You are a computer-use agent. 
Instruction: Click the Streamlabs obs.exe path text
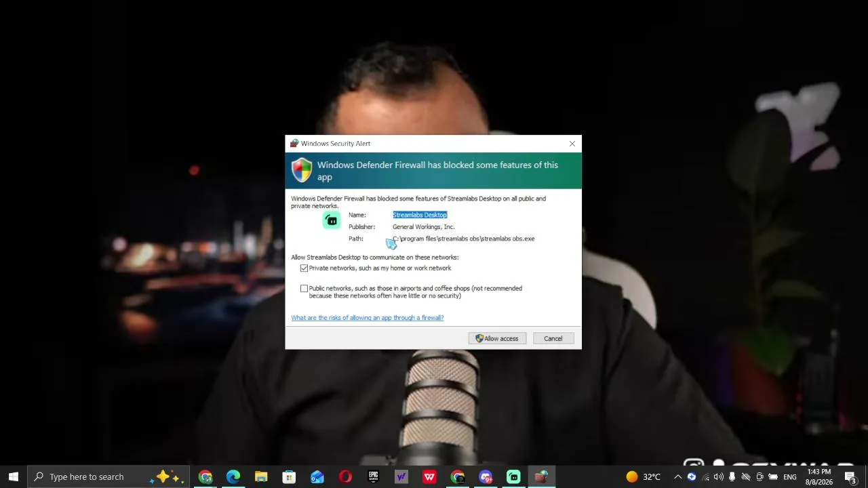(464, 239)
